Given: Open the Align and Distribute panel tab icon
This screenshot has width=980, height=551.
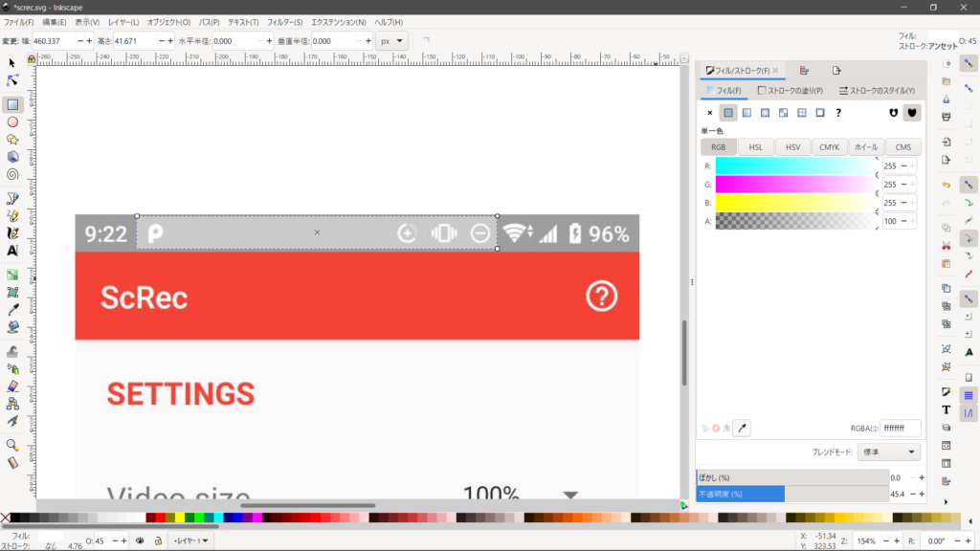Looking at the screenshot, I should click(x=804, y=71).
